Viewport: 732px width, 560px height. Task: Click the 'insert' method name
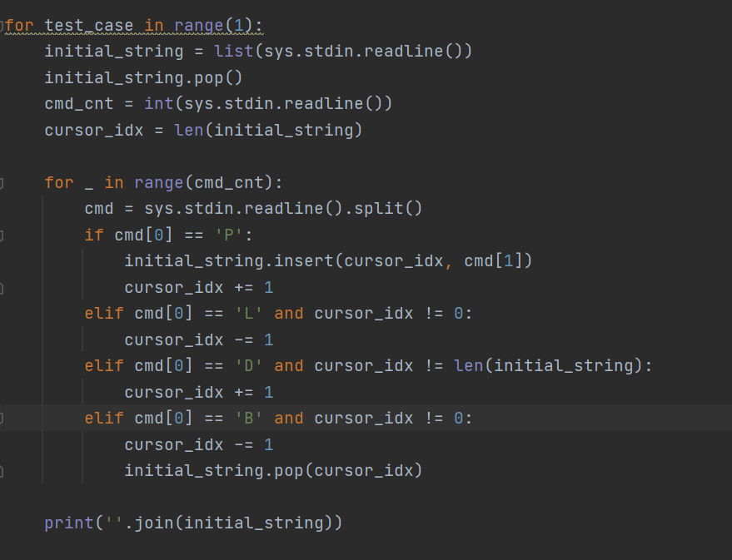click(303, 260)
